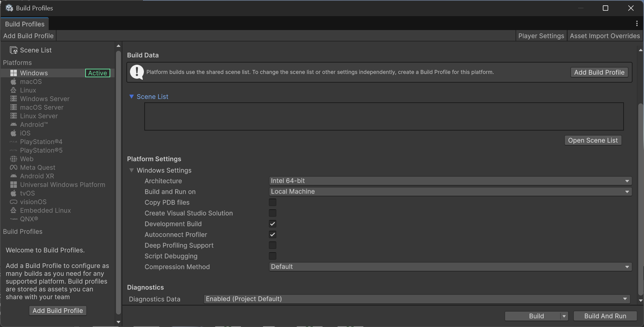The image size is (644, 327).
Task: Click the platform list vertical scrollbar
Action: [118, 182]
